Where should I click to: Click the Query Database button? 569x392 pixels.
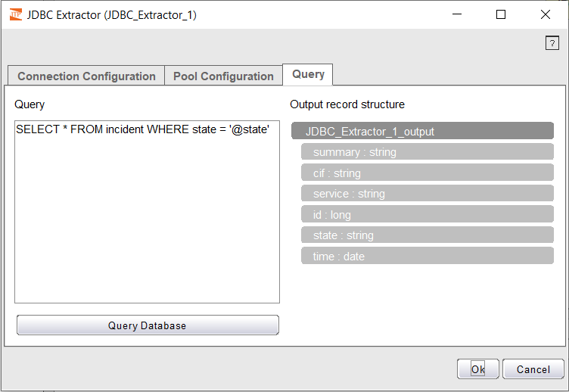[148, 325]
